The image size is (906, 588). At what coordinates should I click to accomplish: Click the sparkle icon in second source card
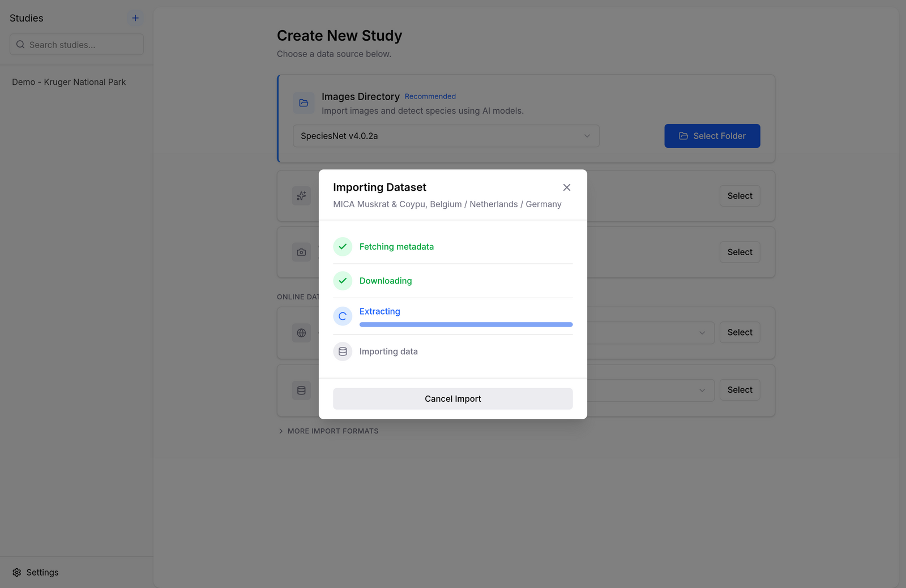301,196
